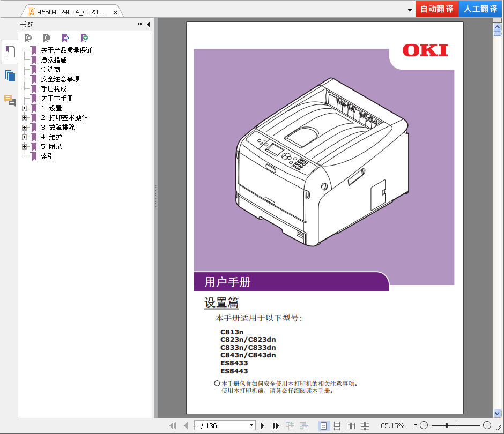Click the 书签 panel title
The image size is (504, 434).
point(26,25)
